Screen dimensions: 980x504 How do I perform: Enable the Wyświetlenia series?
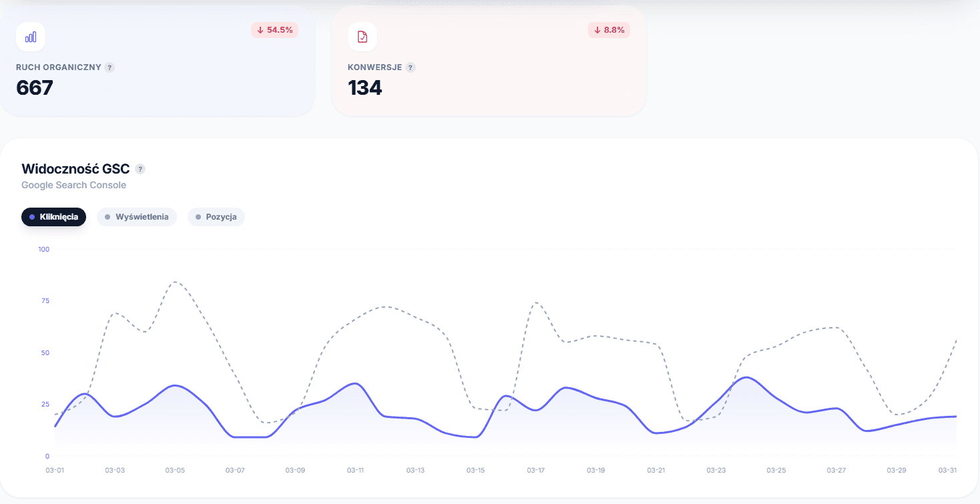pyautogui.click(x=137, y=217)
